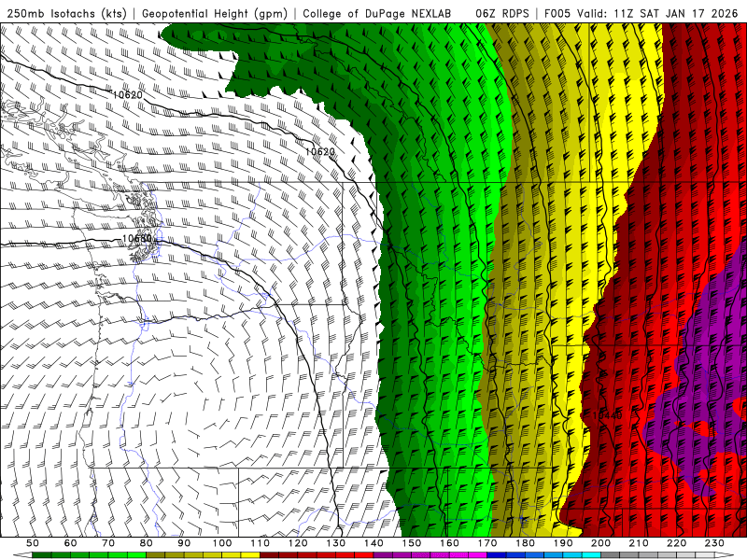Click the 140 label on the color scale
The height and width of the screenshot is (560, 747).
tap(373, 543)
